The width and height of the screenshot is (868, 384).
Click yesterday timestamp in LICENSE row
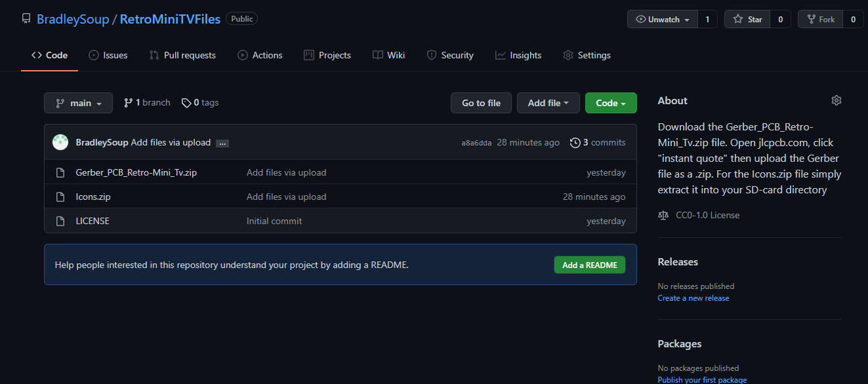(x=606, y=221)
